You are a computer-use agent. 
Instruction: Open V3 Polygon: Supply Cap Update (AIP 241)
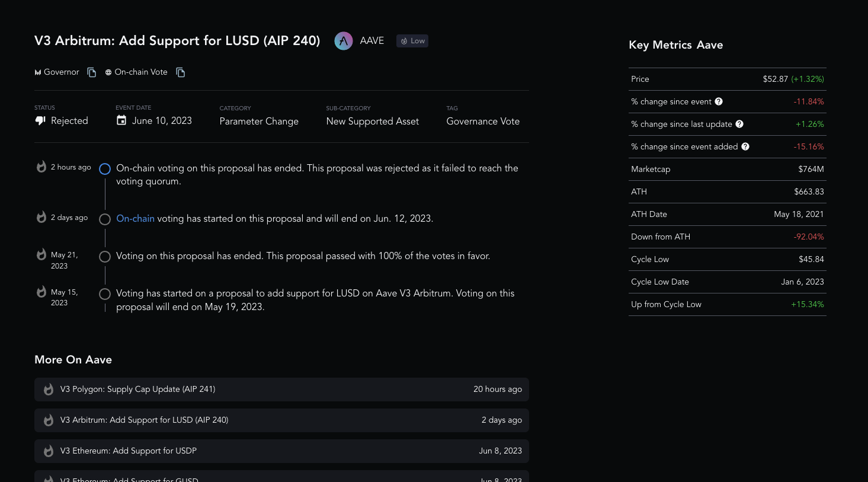tap(281, 390)
